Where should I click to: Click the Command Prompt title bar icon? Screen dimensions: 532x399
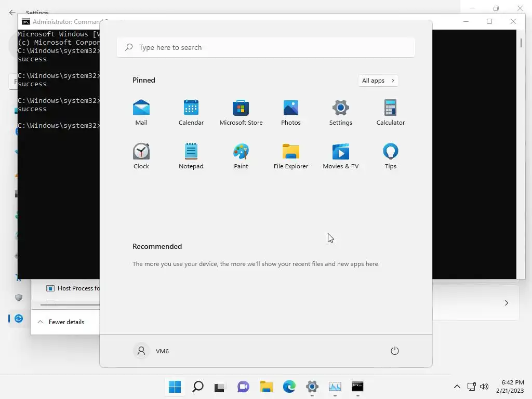(26, 22)
